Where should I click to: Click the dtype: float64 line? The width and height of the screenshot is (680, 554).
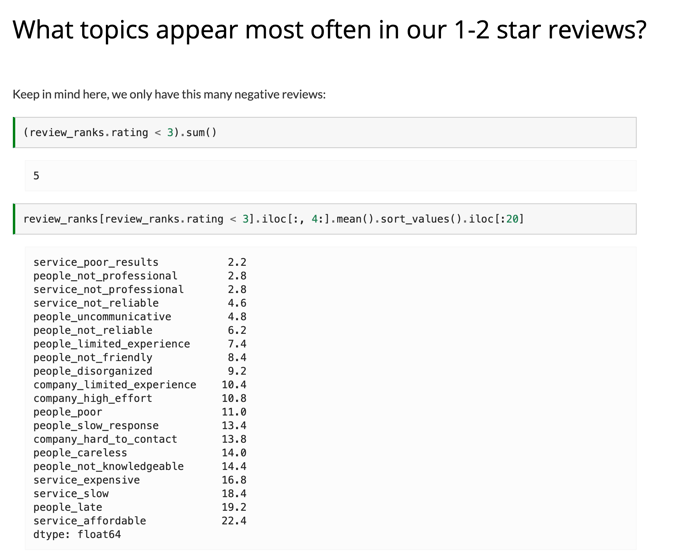coord(77,534)
